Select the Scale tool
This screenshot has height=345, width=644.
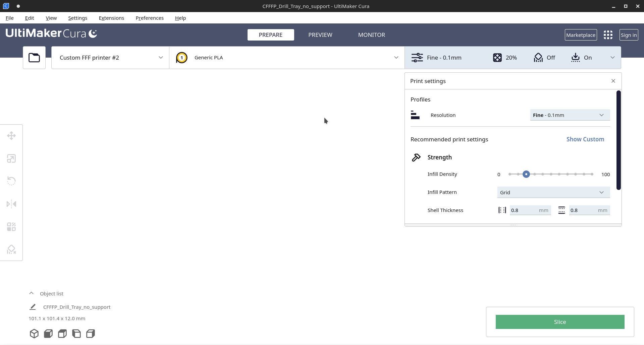[x=11, y=158]
